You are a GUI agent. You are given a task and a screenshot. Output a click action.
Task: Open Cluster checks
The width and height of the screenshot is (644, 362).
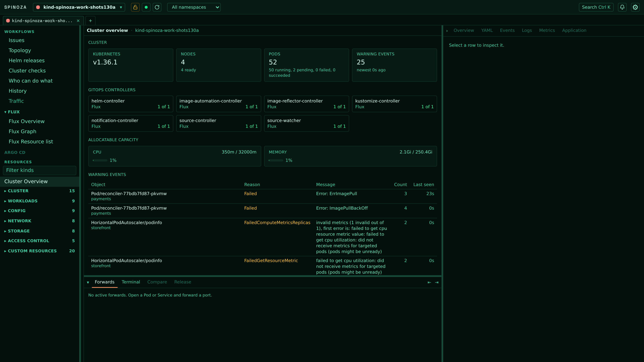[x=27, y=71]
